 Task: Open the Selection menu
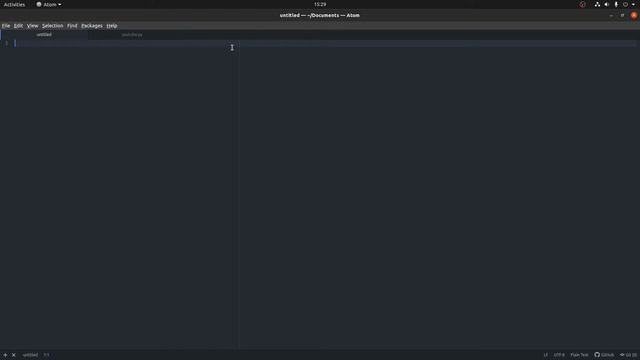[53, 26]
